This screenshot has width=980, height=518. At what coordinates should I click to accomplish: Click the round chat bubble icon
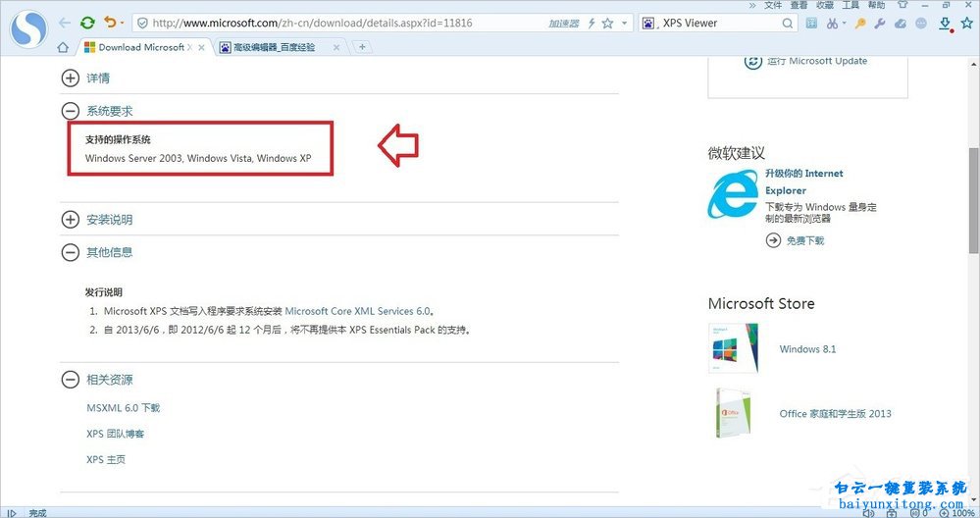[921, 24]
